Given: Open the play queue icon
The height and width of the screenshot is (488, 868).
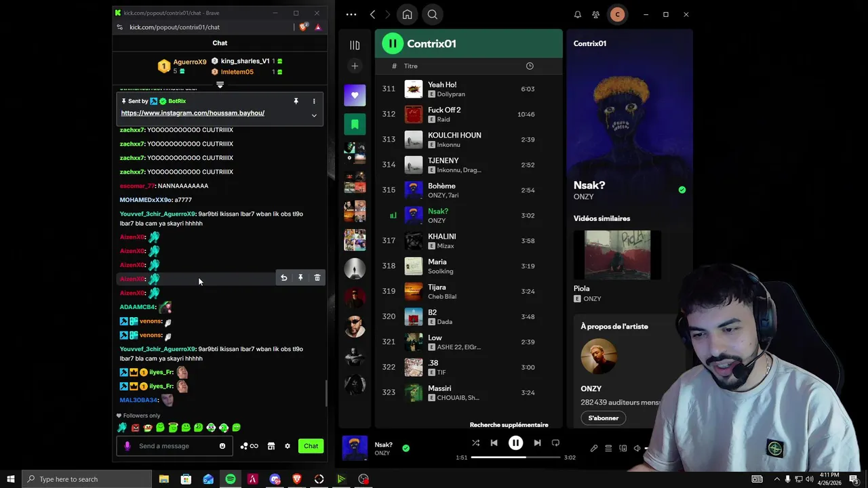Looking at the screenshot, I should pyautogui.click(x=608, y=448).
